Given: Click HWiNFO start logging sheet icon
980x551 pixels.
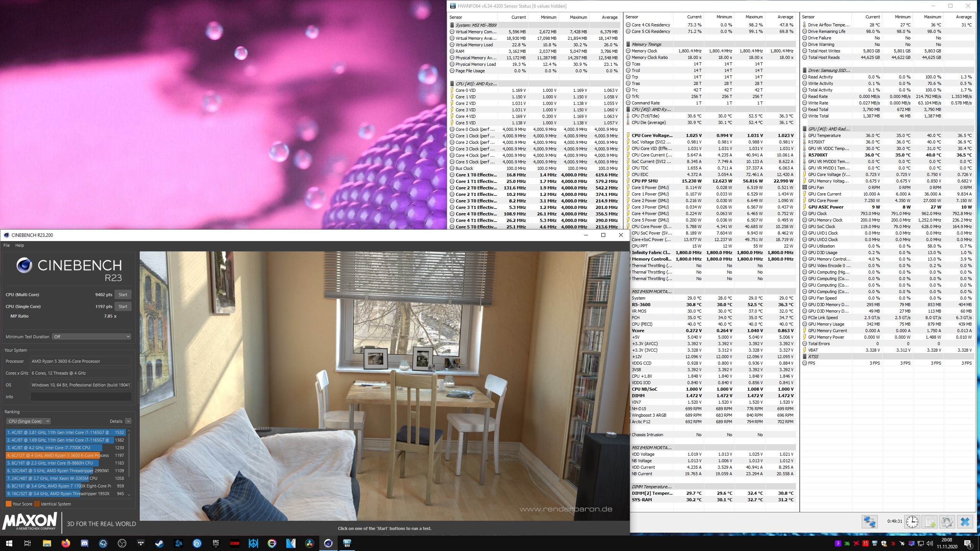Looking at the screenshot, I should click(930, 522).
